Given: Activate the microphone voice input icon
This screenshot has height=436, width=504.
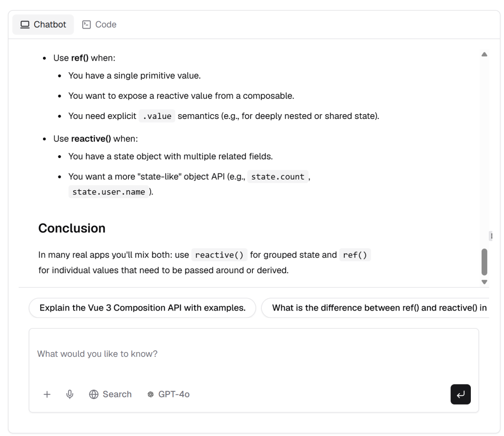Looking at the screenshot, I should [70, 394].
